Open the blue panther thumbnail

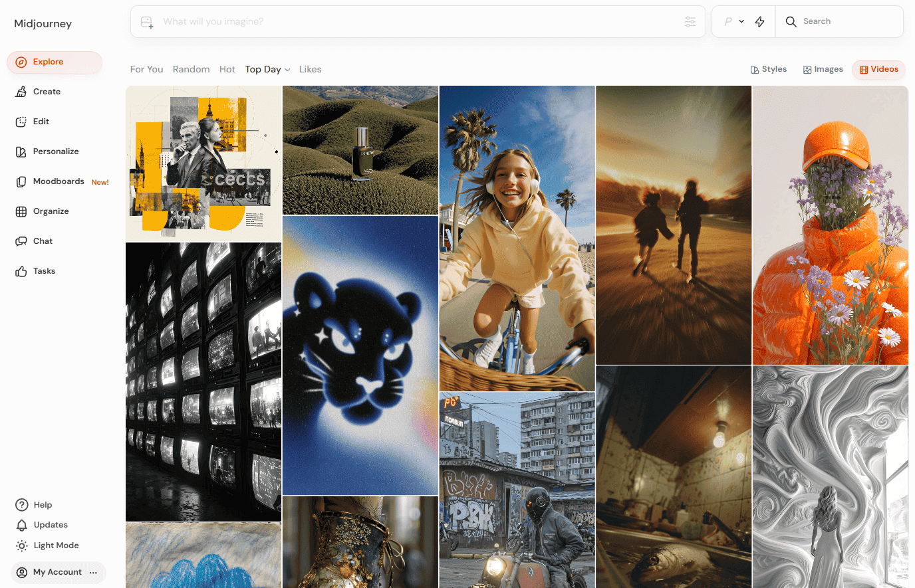pyautogui.click(x=360, y=355)
